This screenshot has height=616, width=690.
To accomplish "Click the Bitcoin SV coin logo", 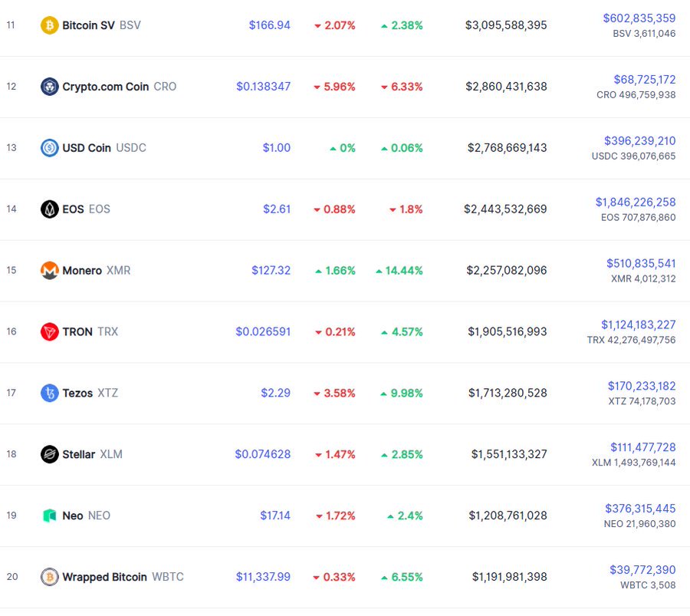I will 50,25.
